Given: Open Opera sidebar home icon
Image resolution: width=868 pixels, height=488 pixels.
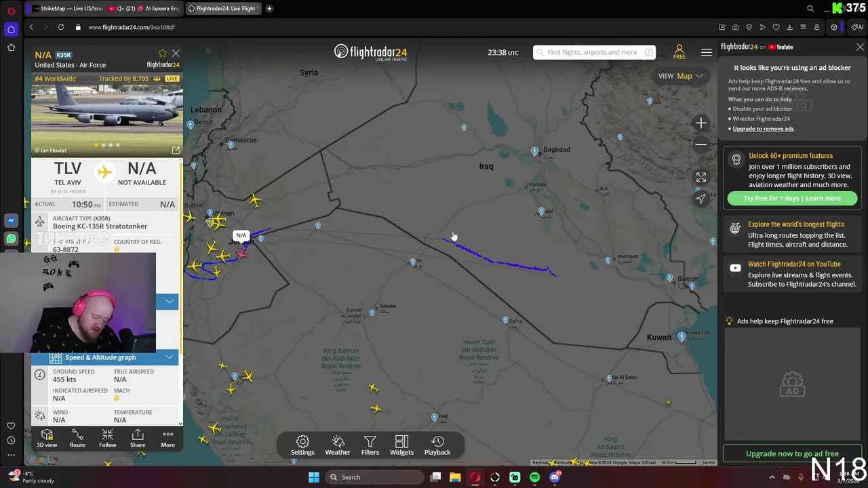Looking at the screenshot, I should [11, 29].
